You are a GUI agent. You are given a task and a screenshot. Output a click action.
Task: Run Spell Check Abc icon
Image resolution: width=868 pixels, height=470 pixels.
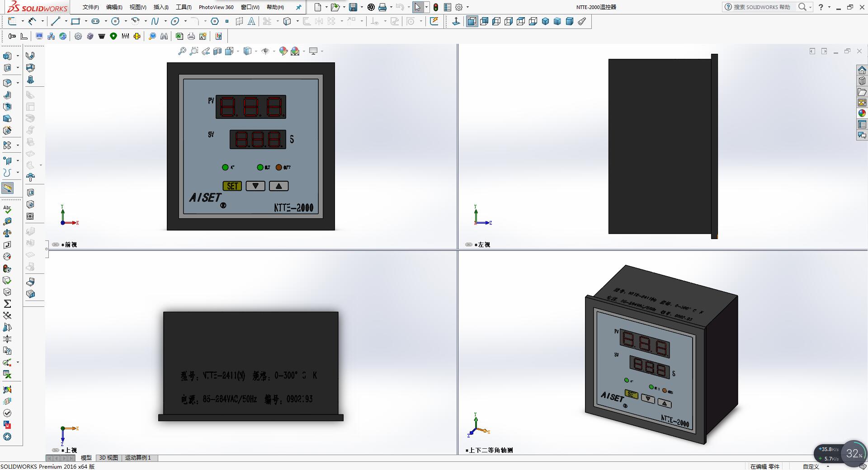[x=7, y=209]
